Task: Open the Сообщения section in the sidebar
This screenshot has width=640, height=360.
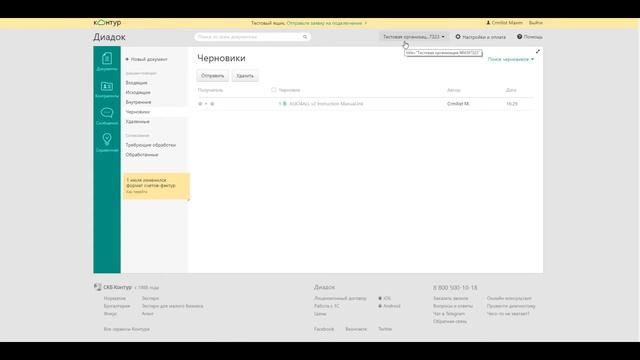Action: [x=107, y=116]
